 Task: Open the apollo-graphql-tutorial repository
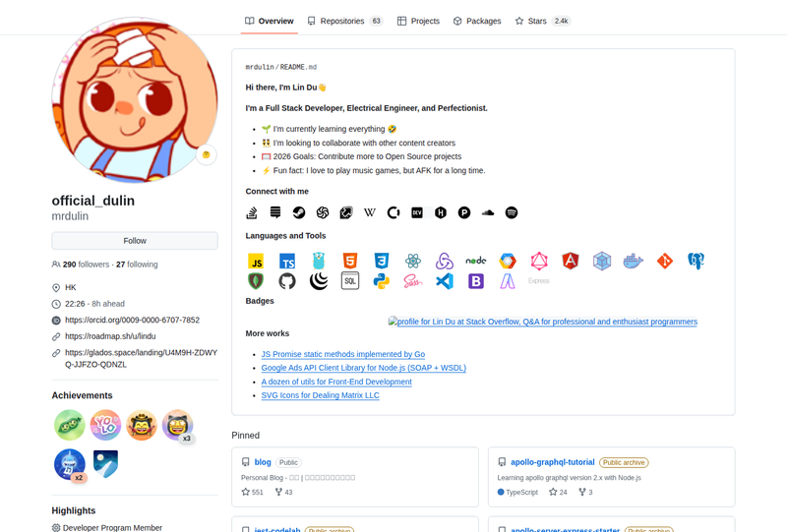pyautogui.click(x=553, y=462)
